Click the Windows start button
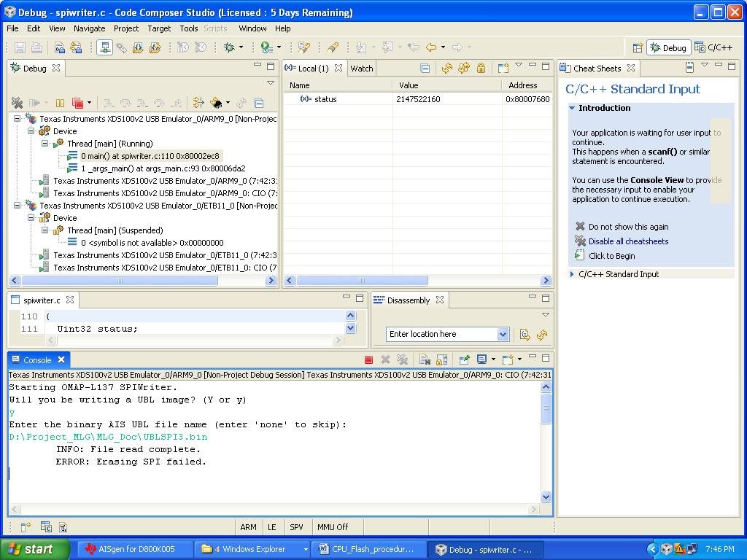This screenshot has height=560, width=747. pos(34,549)
